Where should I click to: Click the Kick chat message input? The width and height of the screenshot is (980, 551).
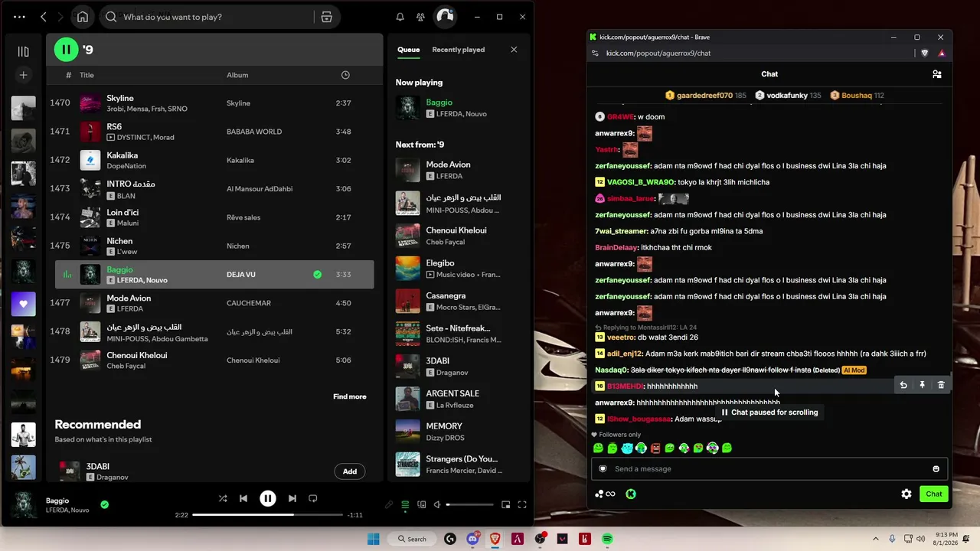[769, 469]
